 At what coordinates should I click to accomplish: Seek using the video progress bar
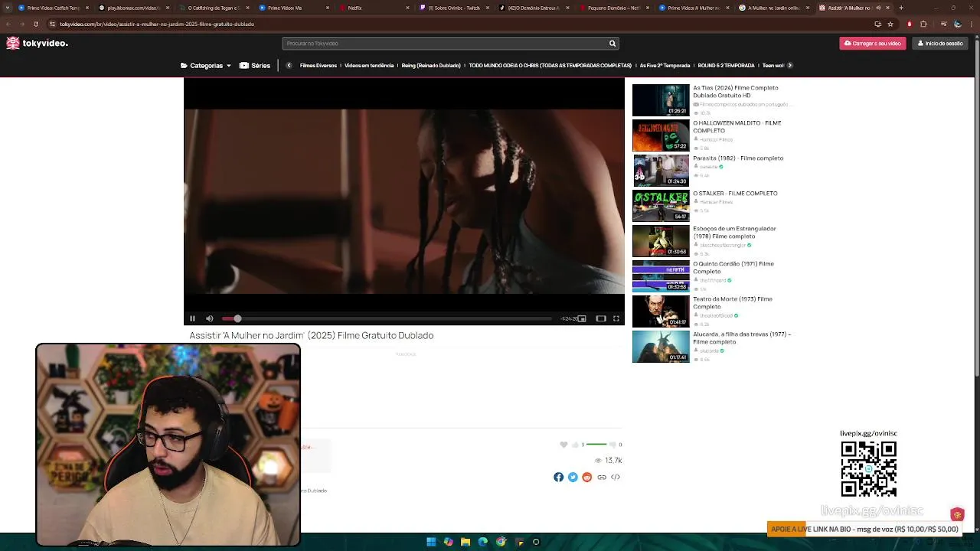pyautogui.click(x=387, y=318)
